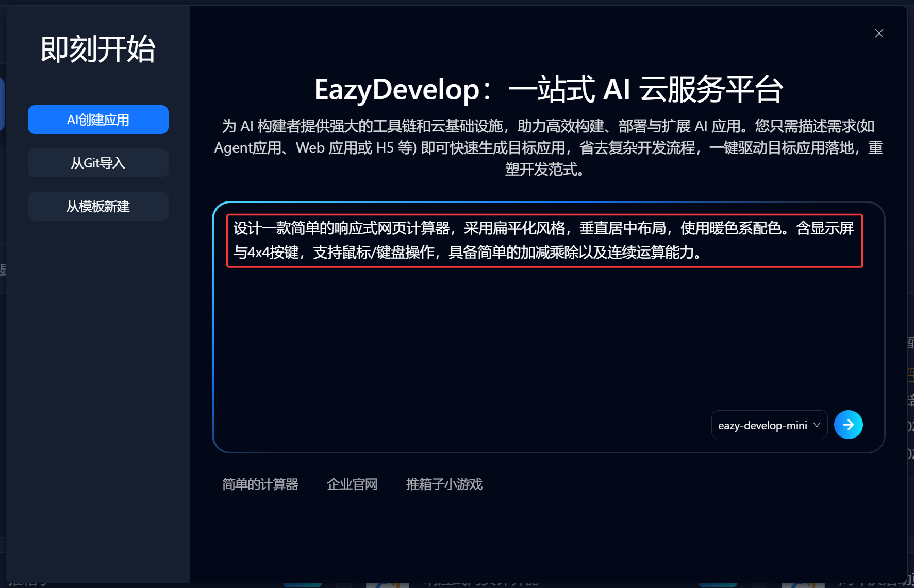The height and width of the screenshot is (588, 914).
Task: Dismiss the dialog using the X icon
Action: point(879,33)
